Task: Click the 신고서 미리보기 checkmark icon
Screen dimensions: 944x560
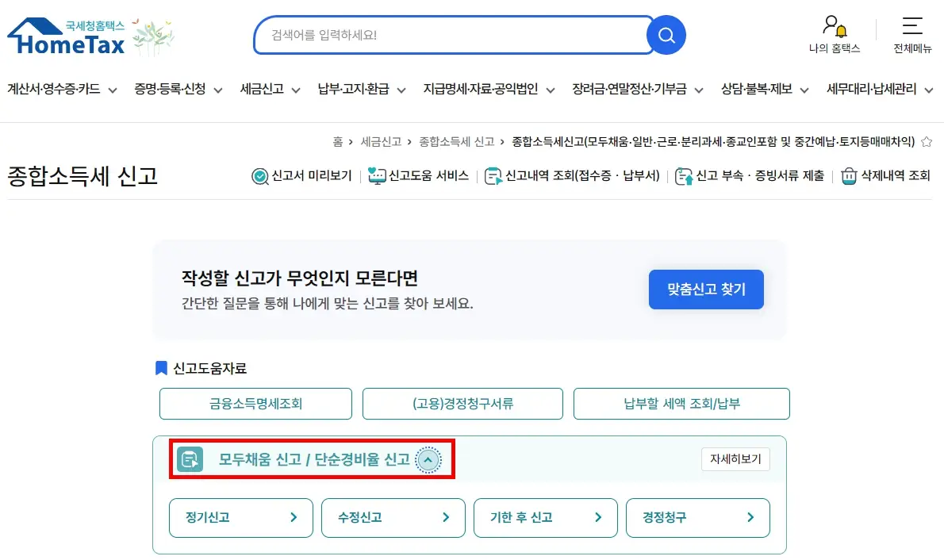Action: click(x=259, y=175)
